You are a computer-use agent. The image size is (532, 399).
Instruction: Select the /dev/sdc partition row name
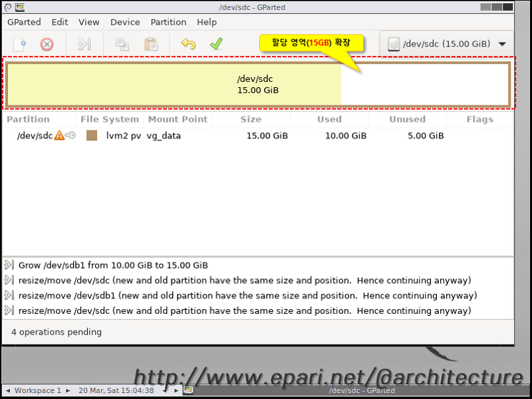(x=35, y=136)
